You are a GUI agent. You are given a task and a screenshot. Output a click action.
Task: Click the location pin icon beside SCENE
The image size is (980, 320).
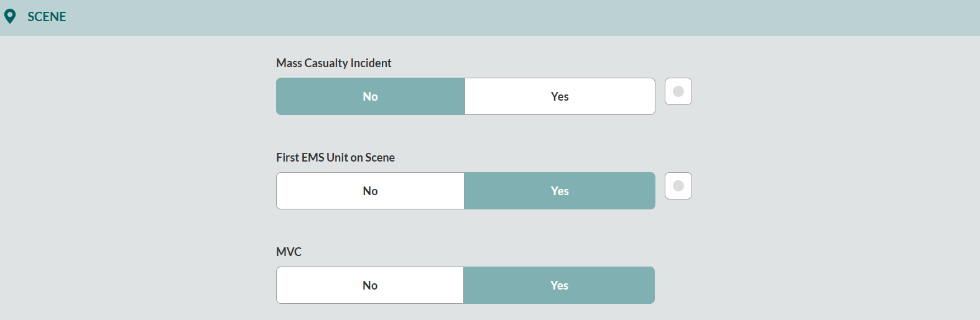10,16
